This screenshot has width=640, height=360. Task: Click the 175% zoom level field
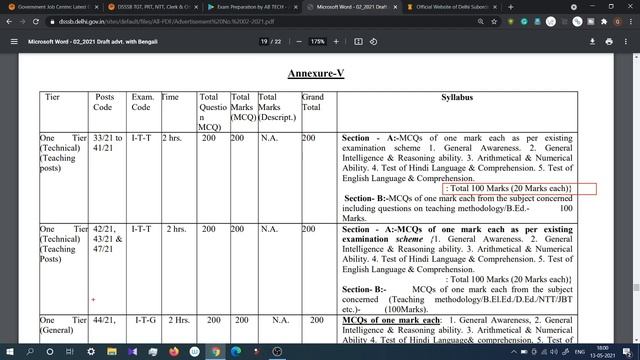318,42
